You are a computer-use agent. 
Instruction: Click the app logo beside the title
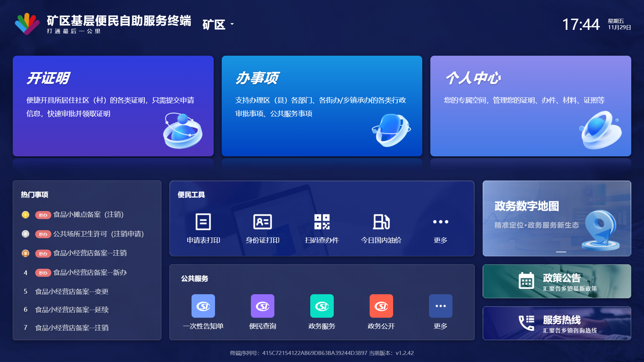pos(28,24)
